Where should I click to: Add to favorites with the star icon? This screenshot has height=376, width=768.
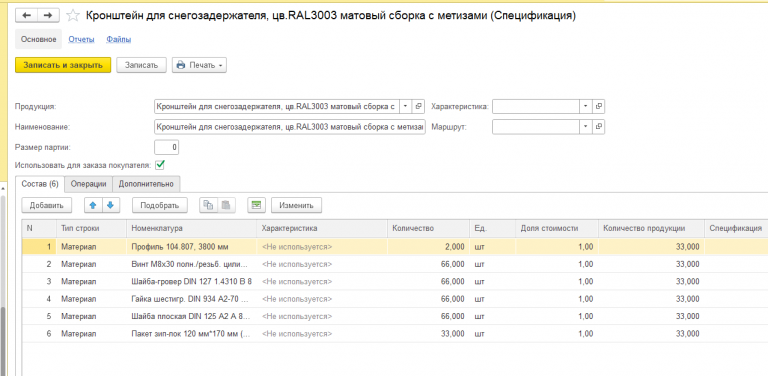coord(72,16)
